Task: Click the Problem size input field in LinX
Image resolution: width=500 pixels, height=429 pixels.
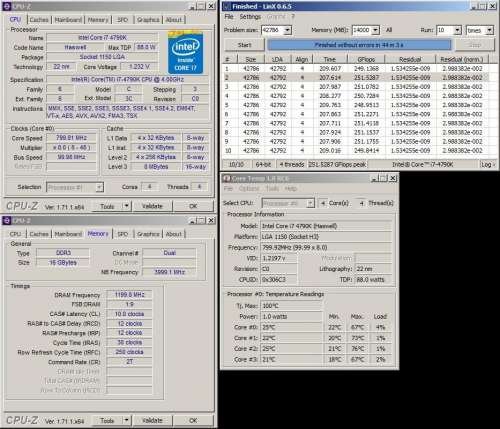Action: (273, 30)
